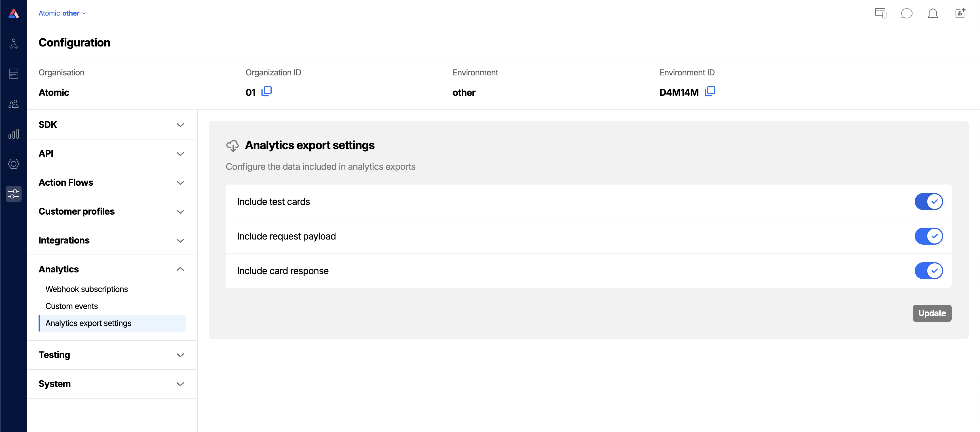This screenshot has width=980, height=432.
Task: Disable Include card response
Action: 929,270
